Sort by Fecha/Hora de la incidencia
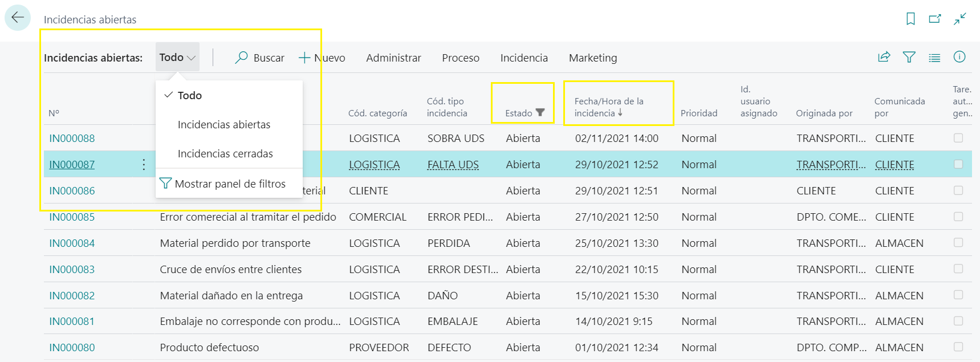Screen dimensions: 980x362 [608, 107]
